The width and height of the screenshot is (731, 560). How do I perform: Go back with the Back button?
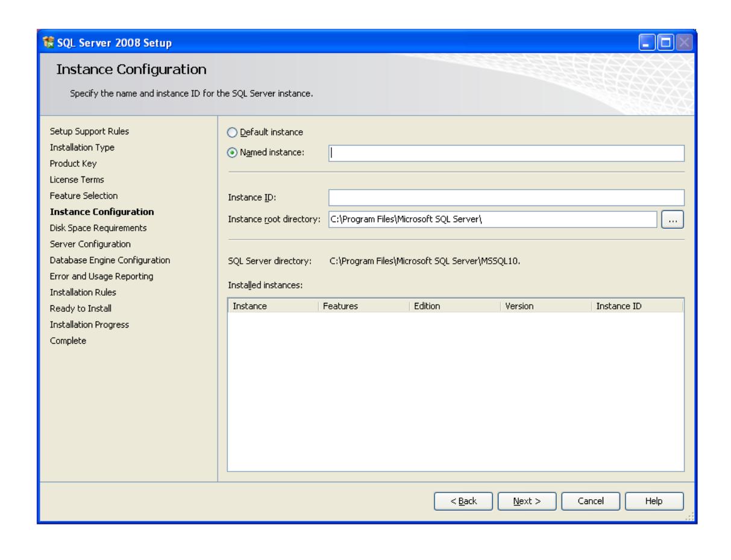pos(463,501)
